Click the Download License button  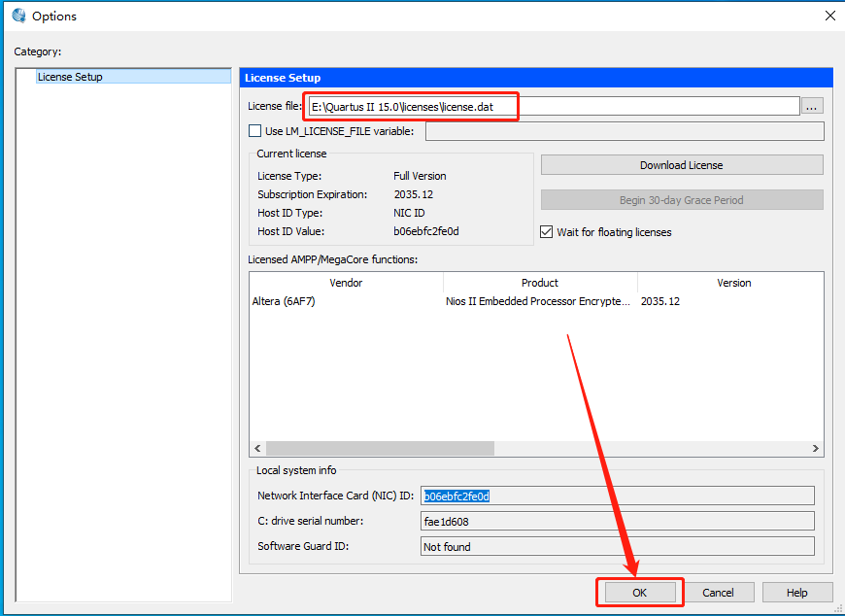[682, 165]
